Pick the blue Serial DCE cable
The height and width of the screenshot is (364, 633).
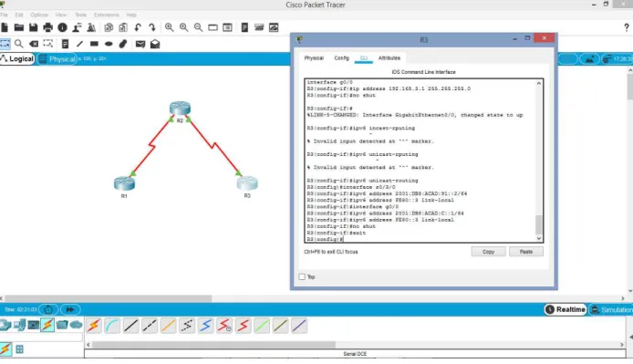point(205,325)
